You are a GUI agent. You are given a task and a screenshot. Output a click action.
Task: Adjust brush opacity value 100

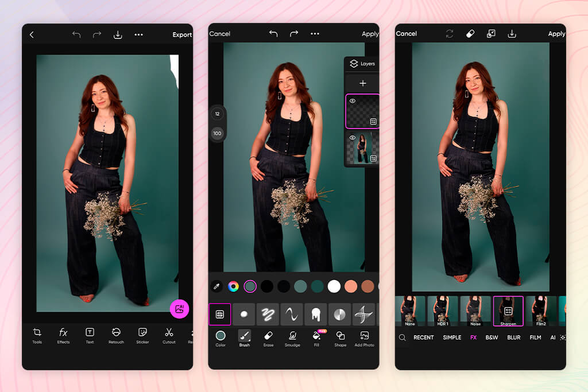click(x=218, y=133)
